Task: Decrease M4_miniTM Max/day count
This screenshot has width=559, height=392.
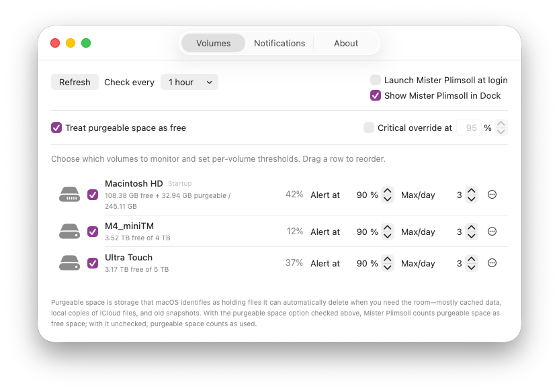Action: pos(471,236)
